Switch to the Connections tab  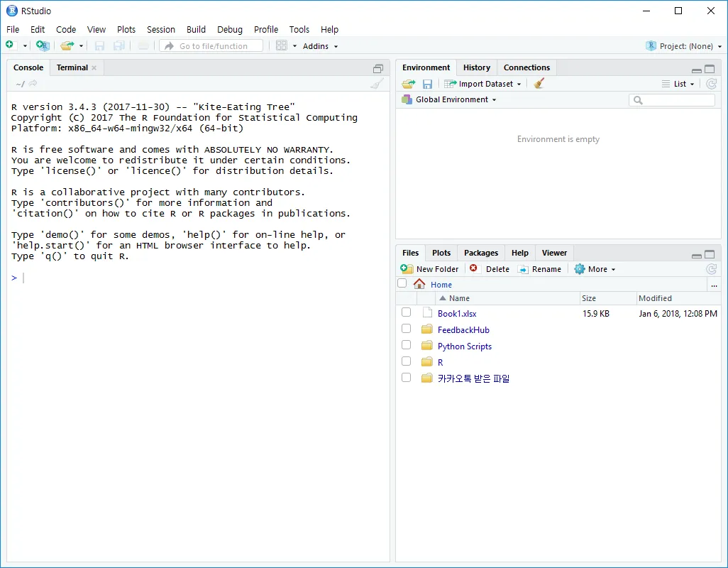(526, 67)
